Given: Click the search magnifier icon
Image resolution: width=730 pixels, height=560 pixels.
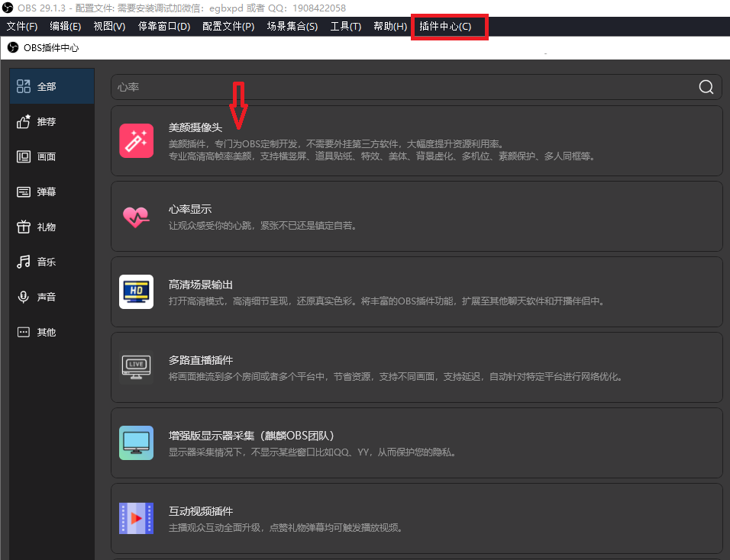Looking at the screenshot, I should pyautogui.click(x=705, y=87).
